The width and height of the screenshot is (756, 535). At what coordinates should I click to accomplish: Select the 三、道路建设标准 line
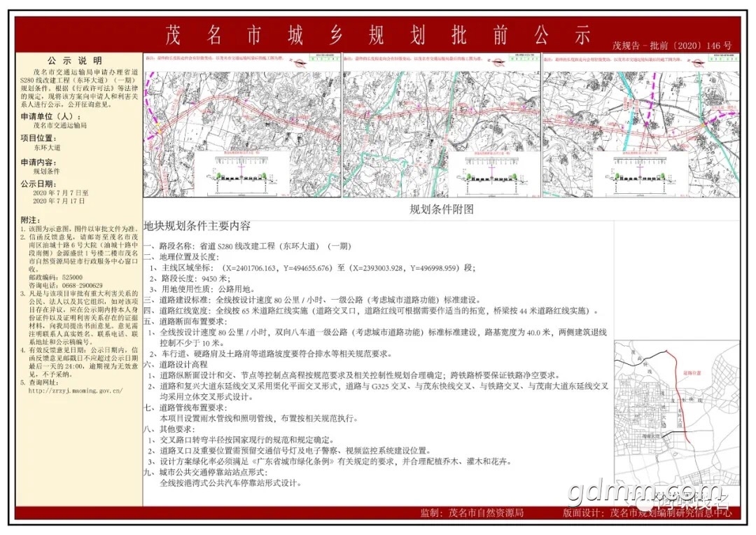313,300
